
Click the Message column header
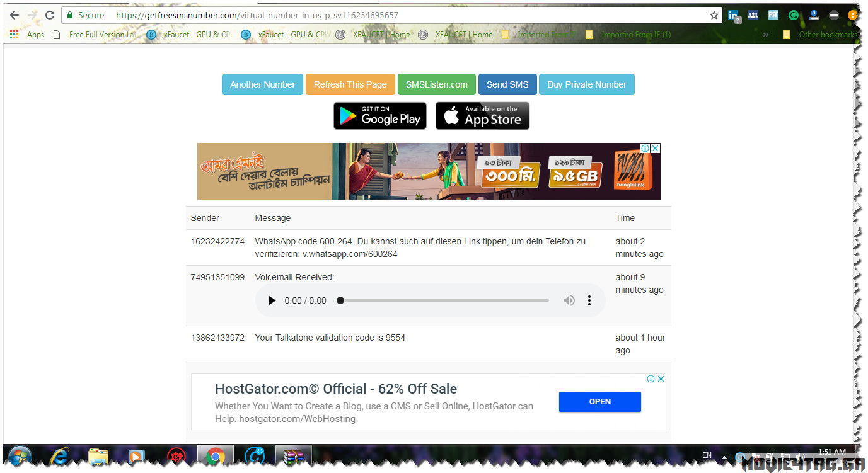273,218
